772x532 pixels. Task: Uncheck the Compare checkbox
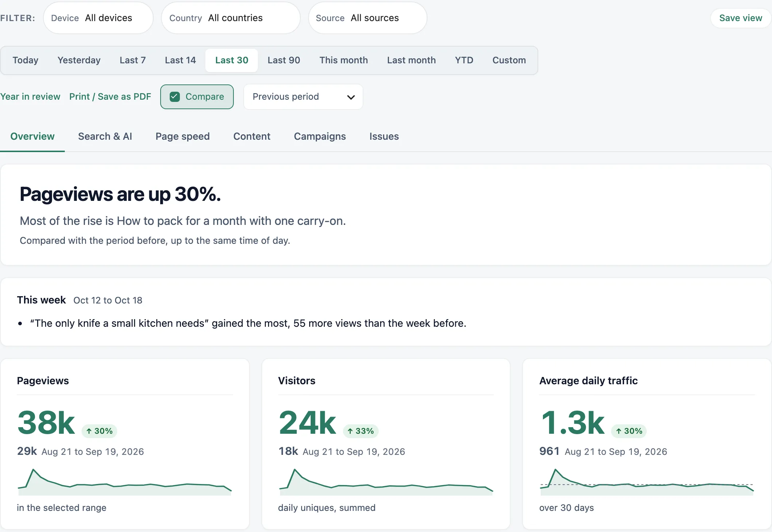coord(175,96)
